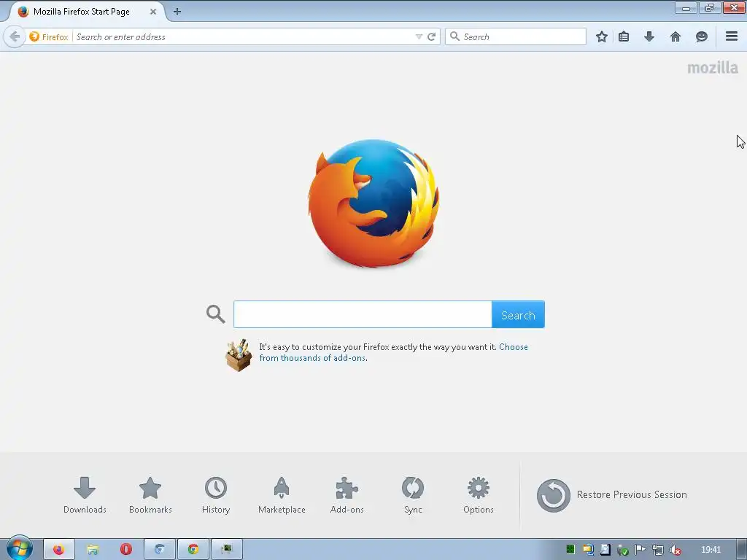Click the magnifier icon in toolbar search box
This screenshot has height=560, width=747.
[x=455, y=36]
